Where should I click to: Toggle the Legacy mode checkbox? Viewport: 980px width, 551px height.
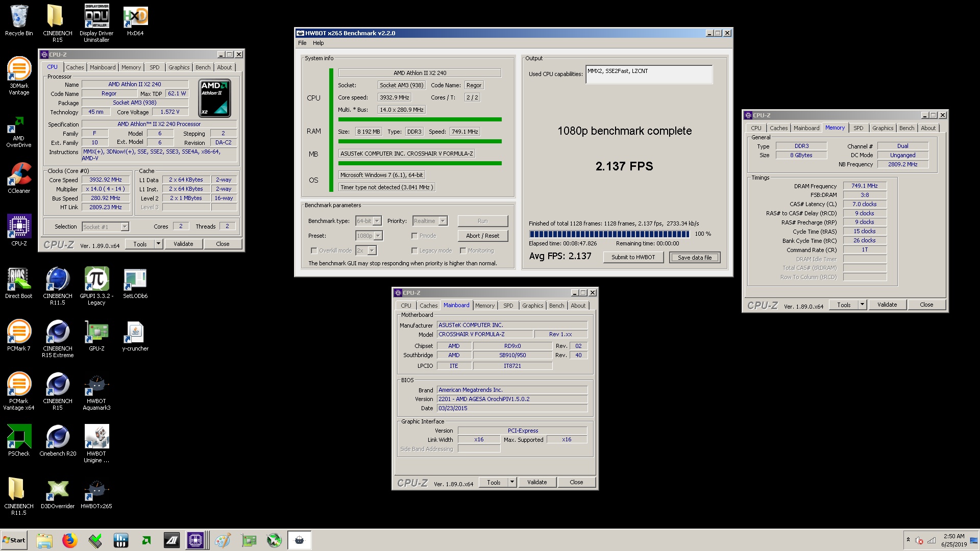pyautogui.click(x=414, y=251)
